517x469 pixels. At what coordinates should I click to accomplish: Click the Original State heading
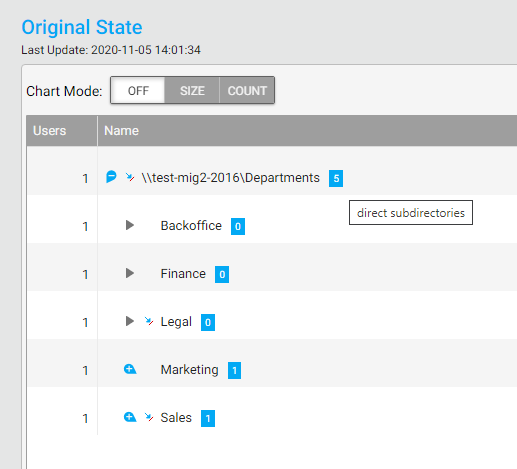tap(82, 27)
